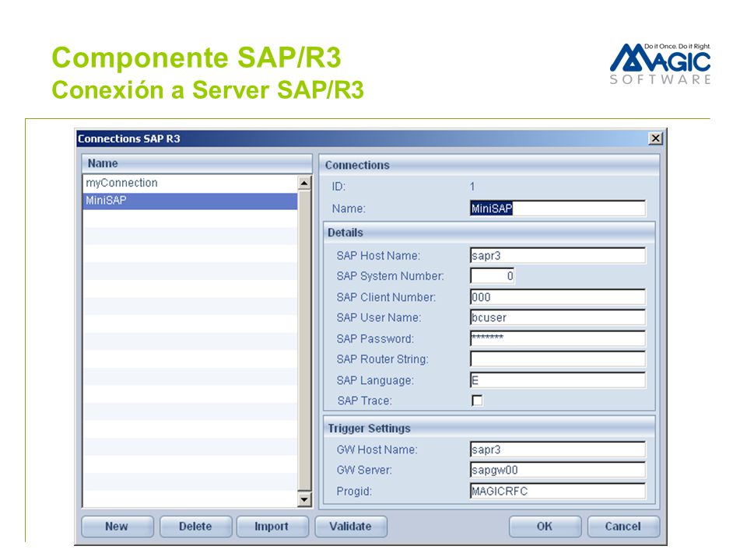Click the SAP Language field

tap(557, 380)
